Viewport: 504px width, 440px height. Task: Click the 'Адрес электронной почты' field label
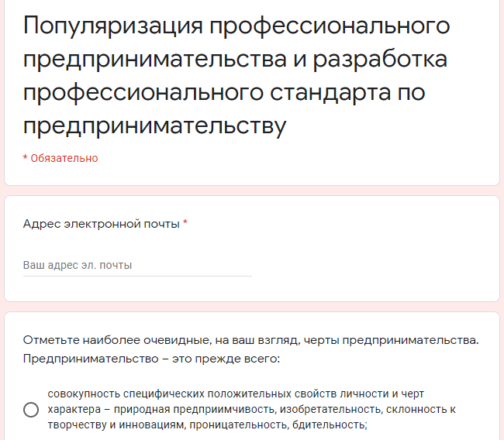tap(102, 224)
